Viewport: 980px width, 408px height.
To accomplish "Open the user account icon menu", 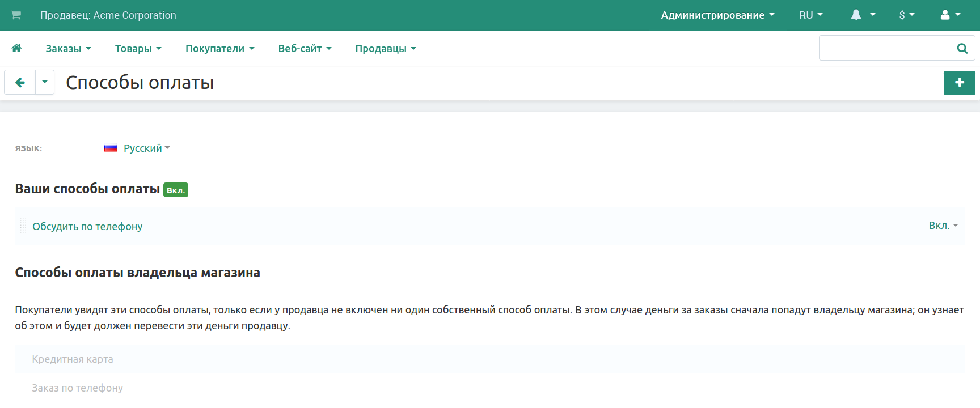I will click(950, 15).
